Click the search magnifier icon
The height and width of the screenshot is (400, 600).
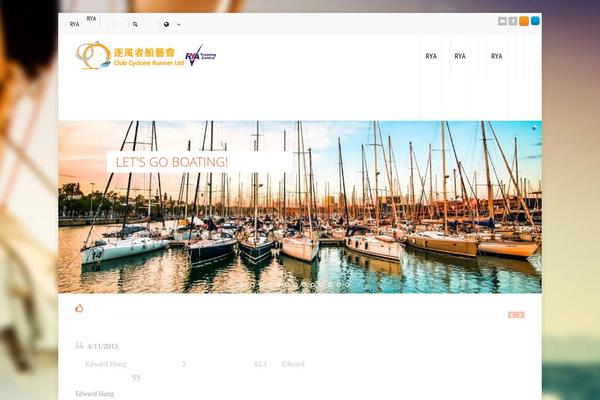pyautogui.click(x=135, y=24)
